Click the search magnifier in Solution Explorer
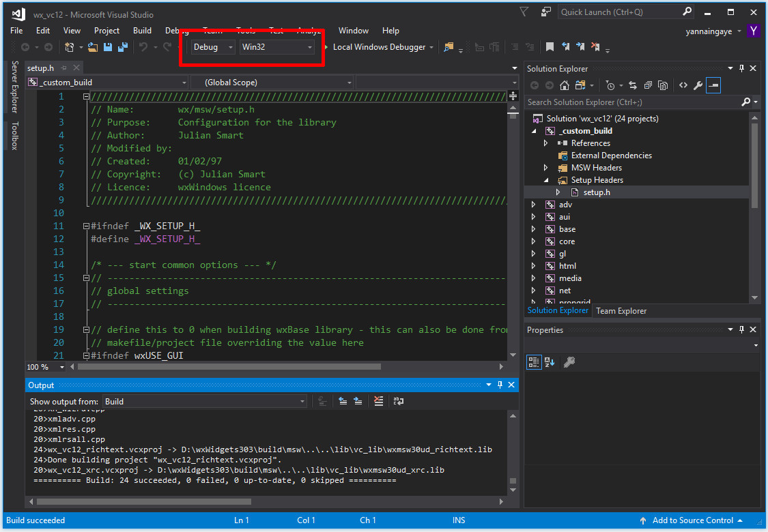The image size is (768, 532). pos(745,102)
